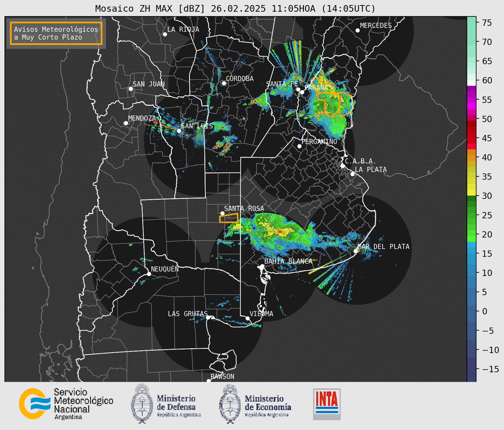Click the CÓRDOBA city marker dot
504x430 pixels.
coord(224,83)
